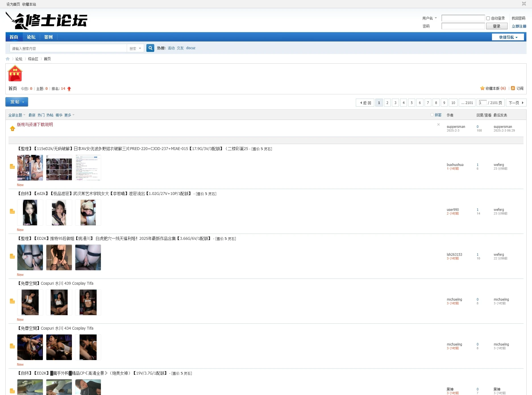
Task: Click the red house board icon
Action: 15,73
